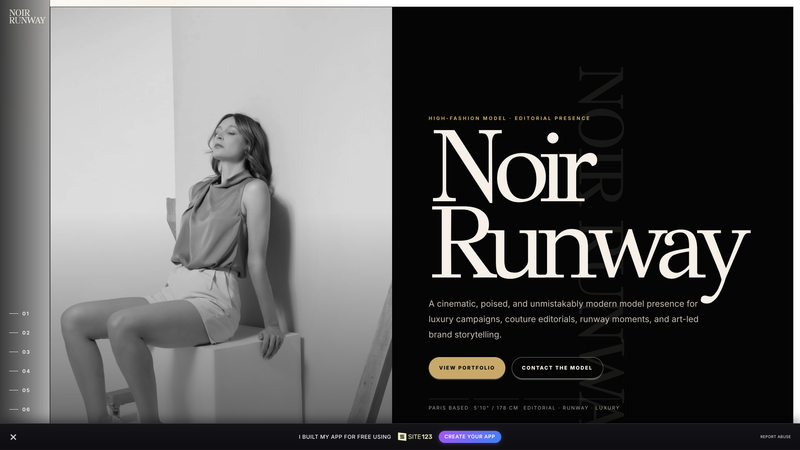Jump to section 06 in sidebar
The width and height of the screenshot is (800, 450).
tap(20, 410)
